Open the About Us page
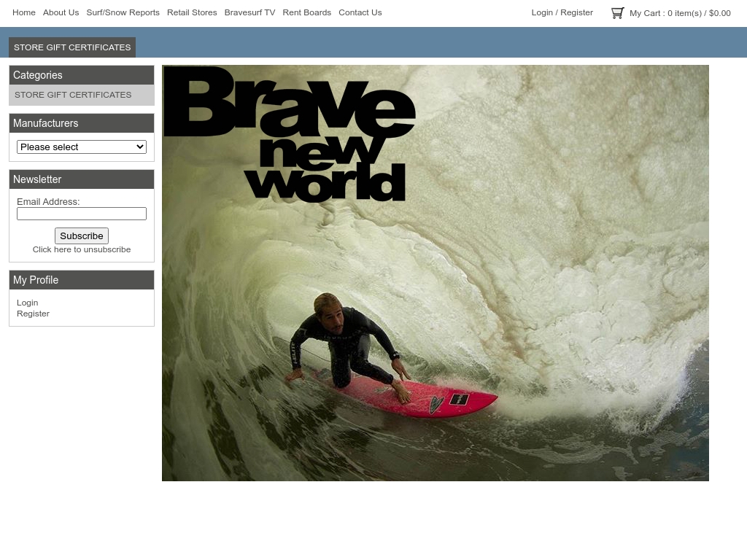This screenshot has width=747, height=560. click(61, 12)
